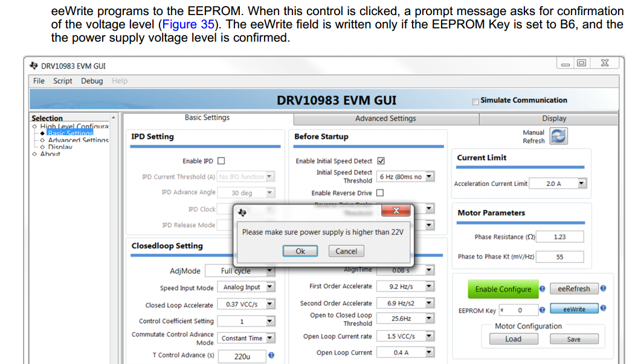
Task: Switch to Advanced Settings tab
Action: [x=385, y=119]
